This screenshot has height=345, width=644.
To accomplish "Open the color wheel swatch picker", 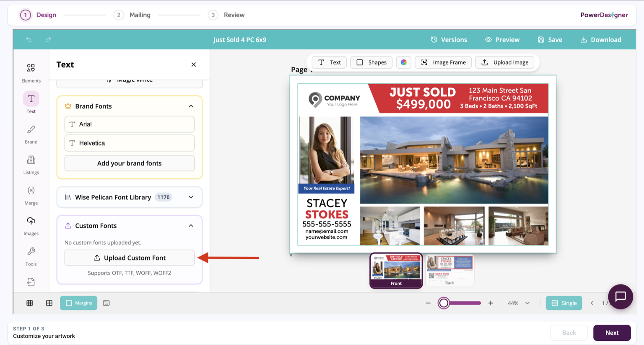I will click(403, 62).
